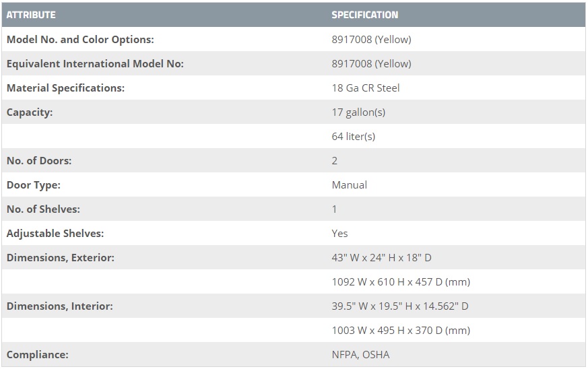Click the Dimensions, Interior label
The width and height of the screenshot is (588, 369).
tap(60, 306)
